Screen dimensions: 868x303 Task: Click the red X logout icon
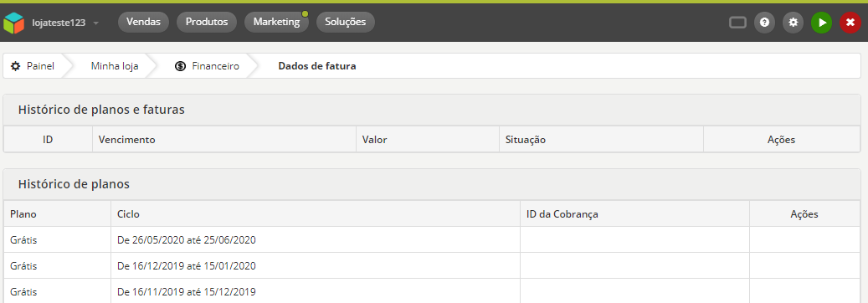(x=850, y=23)
